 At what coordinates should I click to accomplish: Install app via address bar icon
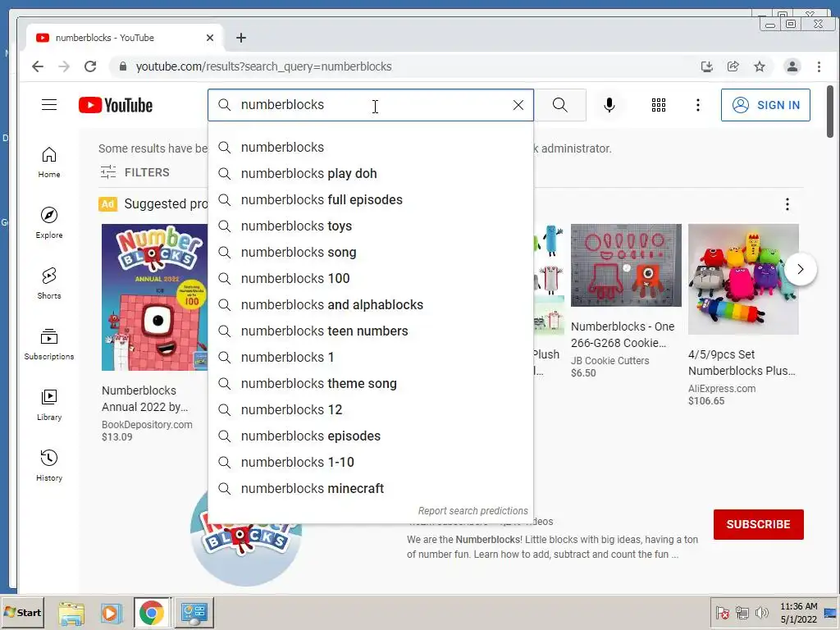tap(706, 66)
